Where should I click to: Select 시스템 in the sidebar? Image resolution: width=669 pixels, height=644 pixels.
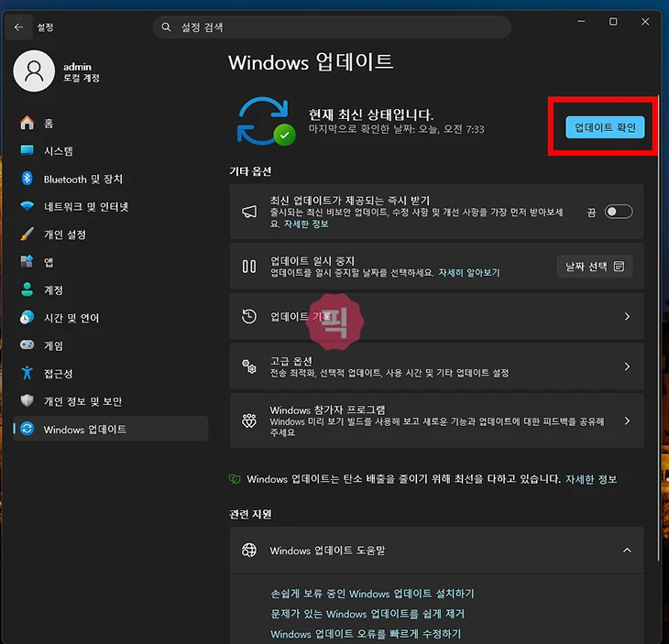point(111,151)
